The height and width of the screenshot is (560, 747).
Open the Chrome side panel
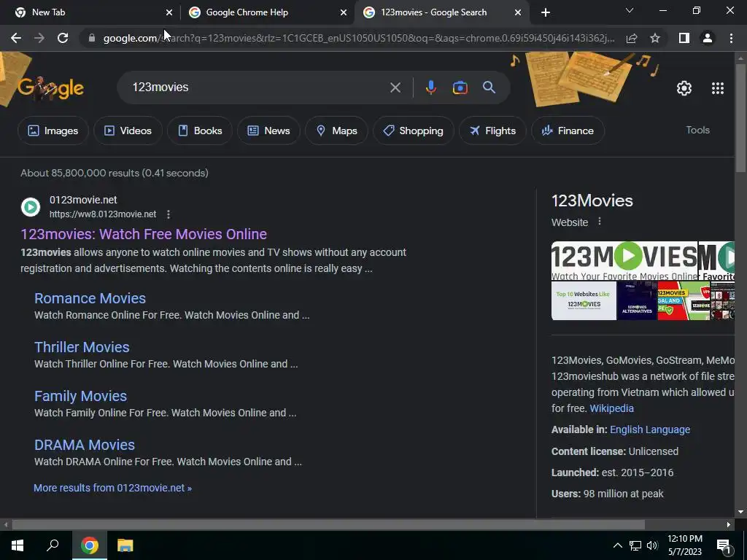[x=684, y=38]
